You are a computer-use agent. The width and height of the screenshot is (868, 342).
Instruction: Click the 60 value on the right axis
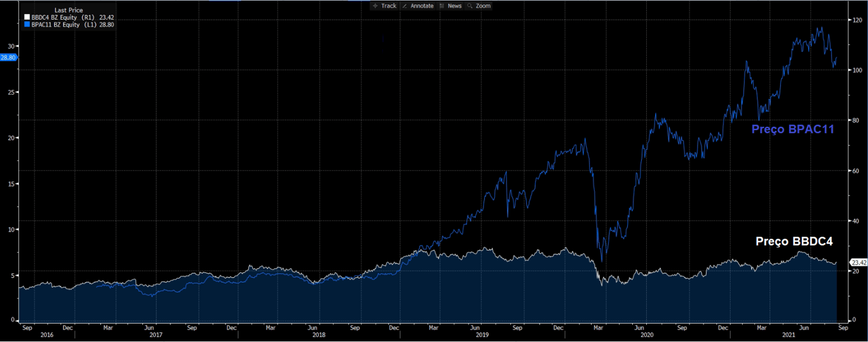[x=857, y=171]
